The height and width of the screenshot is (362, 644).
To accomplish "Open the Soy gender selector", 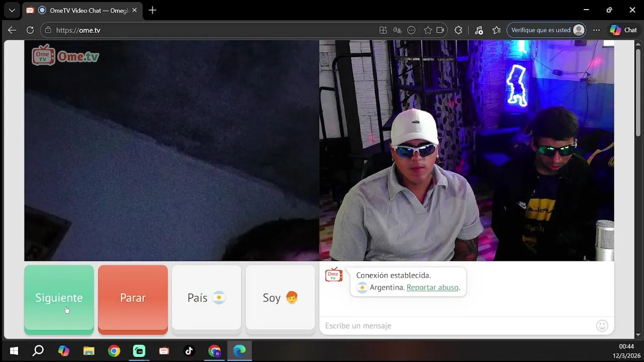I will [x=280, y=298].
